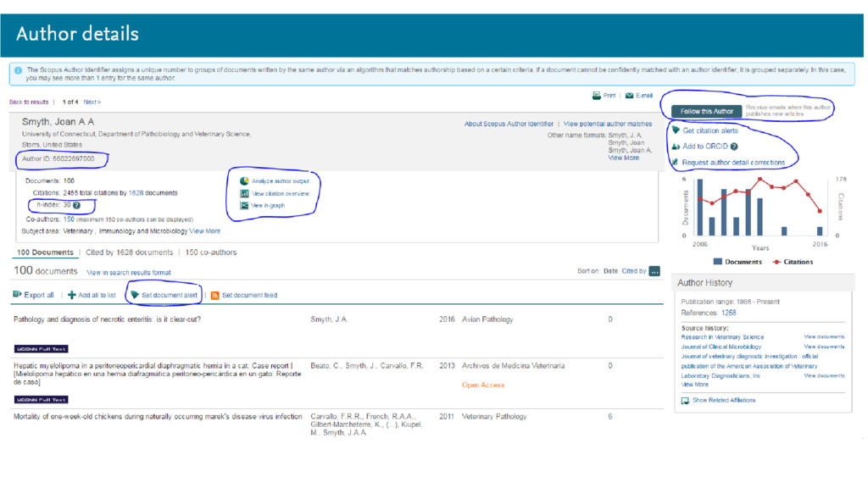The width and height of the screenshot is (868, 488).
Task: Click Documents legend blue swatch
Action: point(717,262)
